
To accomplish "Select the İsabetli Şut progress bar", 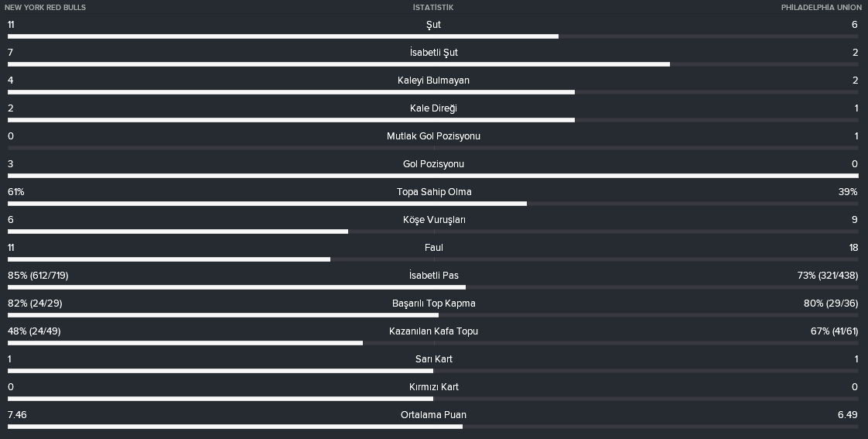I will click(433, 64).
